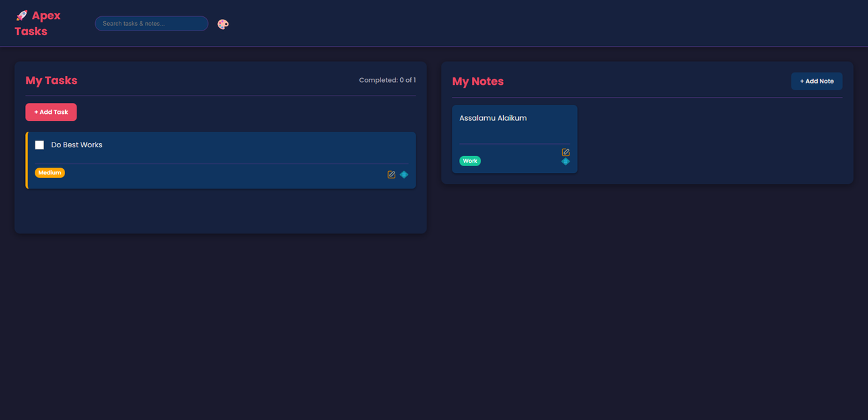The width and height of the screenshot is (868, 420).
Task: Click the + Add Note button
Action: [x=816, y=81]
